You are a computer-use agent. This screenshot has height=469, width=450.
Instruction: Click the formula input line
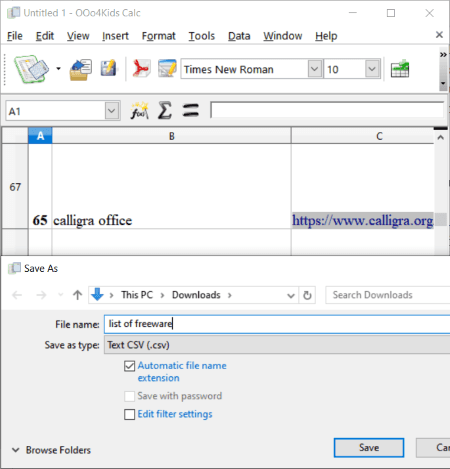click(x=327, y=110)
